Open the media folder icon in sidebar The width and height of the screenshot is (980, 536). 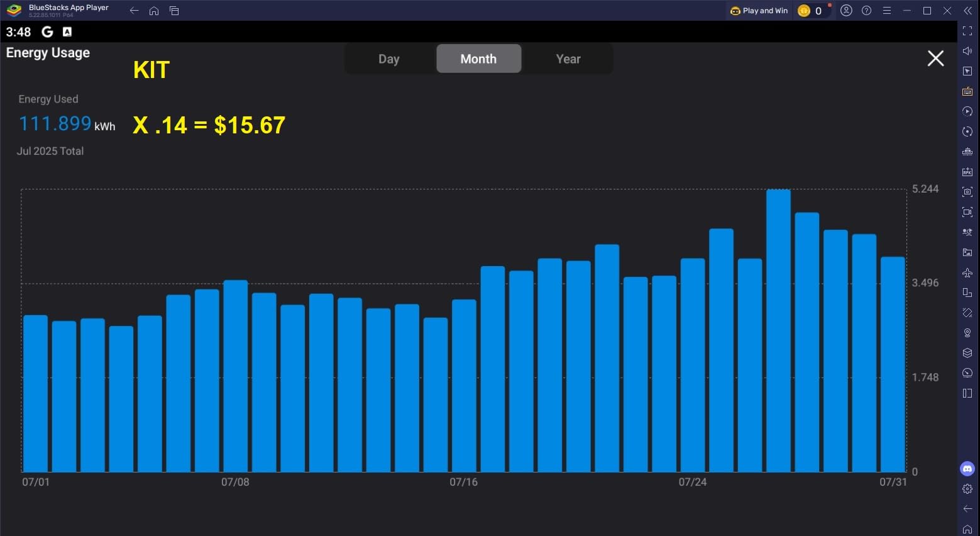click(967, 252)
